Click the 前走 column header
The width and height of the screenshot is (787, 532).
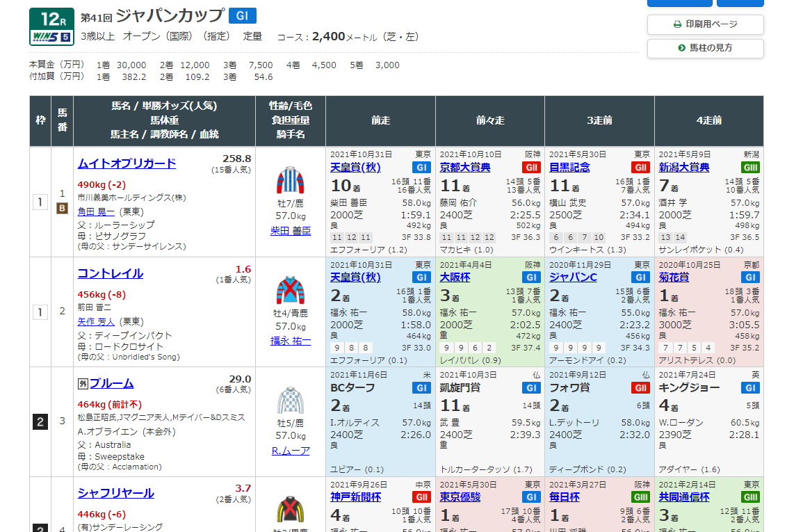[380, 121]
